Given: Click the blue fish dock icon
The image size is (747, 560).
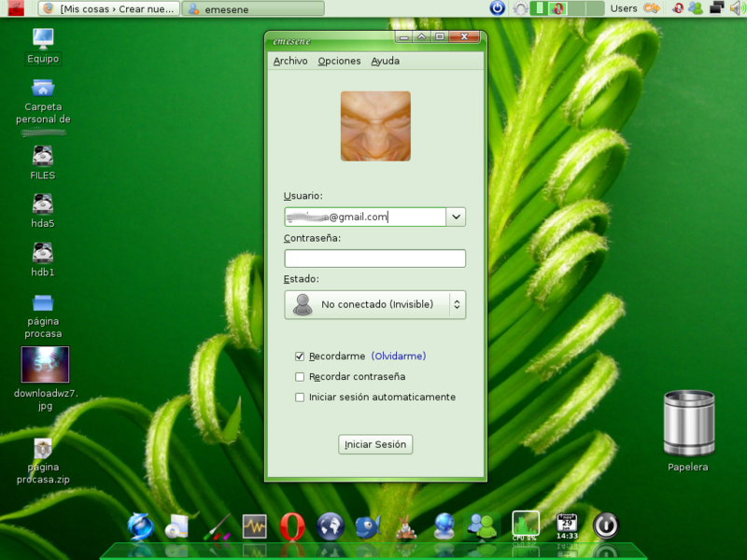Looking at the screenshot, I should (368, 527).
